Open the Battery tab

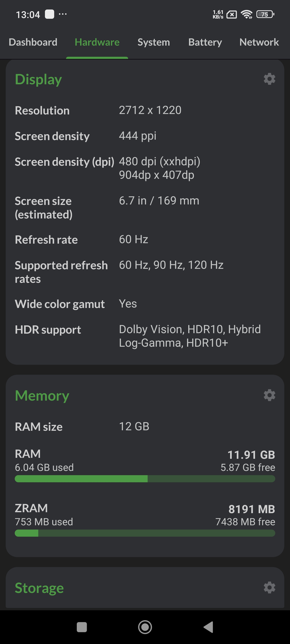(205, 42)
